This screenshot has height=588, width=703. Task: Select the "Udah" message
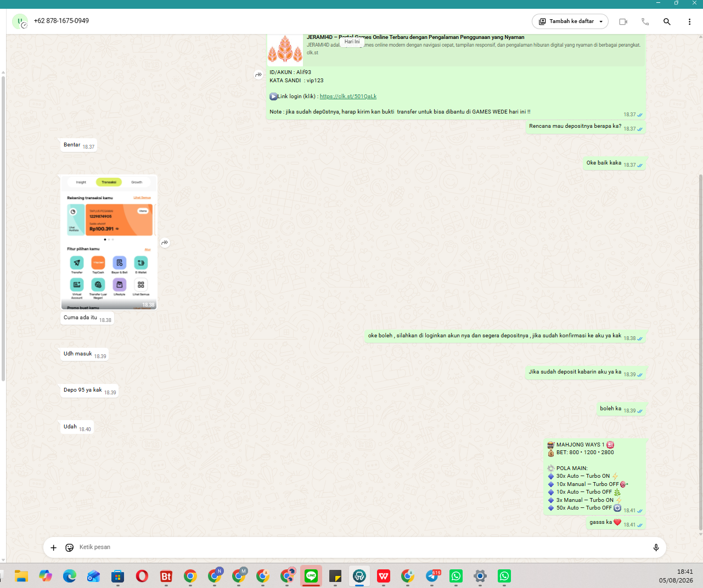77,427
